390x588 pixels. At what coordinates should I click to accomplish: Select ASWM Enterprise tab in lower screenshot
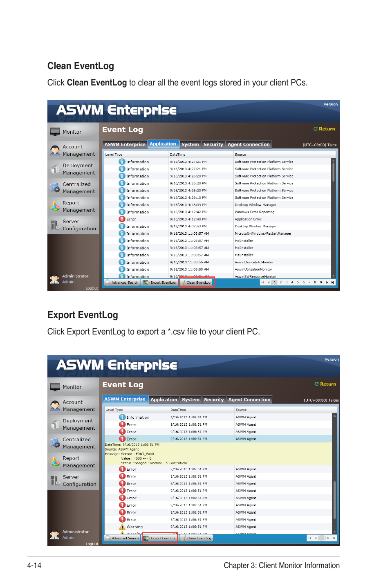click(125, 399)
